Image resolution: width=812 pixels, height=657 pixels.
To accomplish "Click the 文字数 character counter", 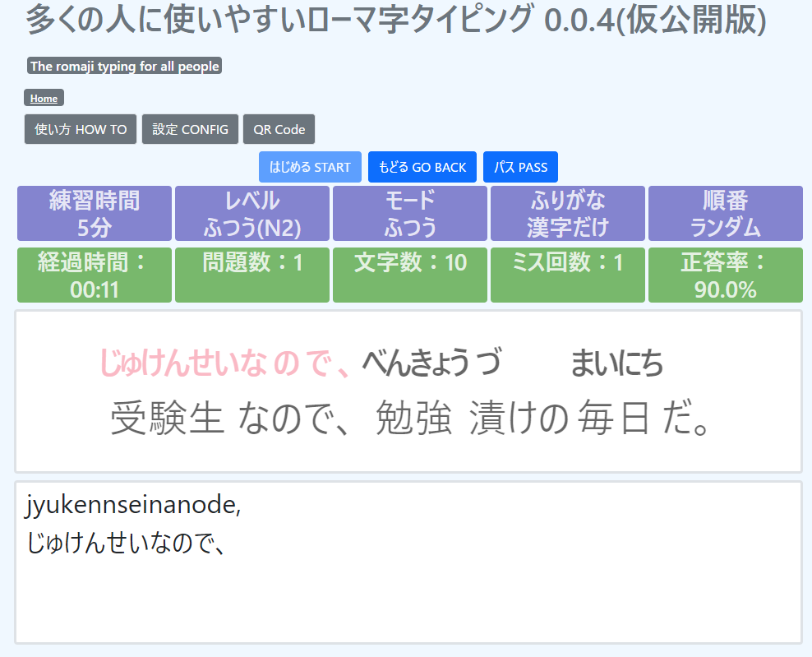I will (409, 275).
